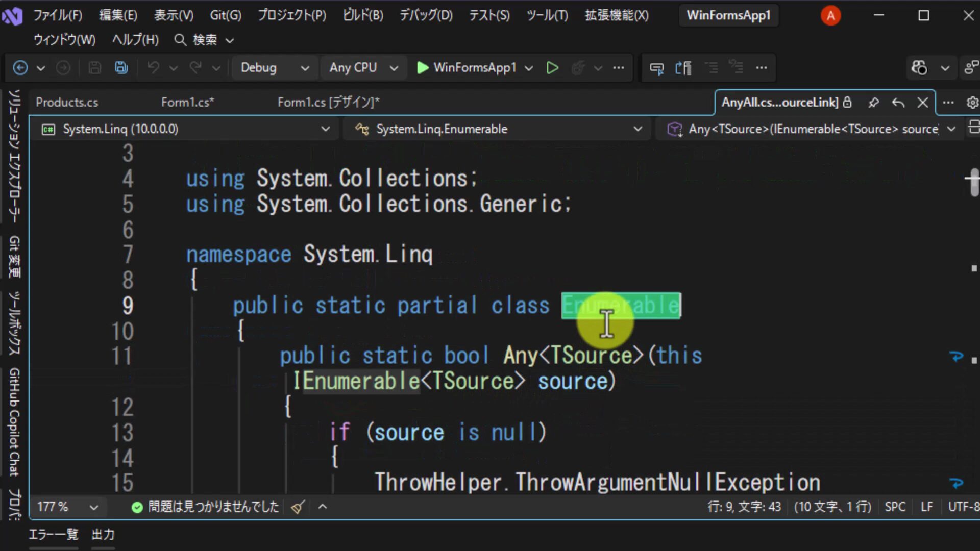Click the Save single file icon

tap(94, 67)
